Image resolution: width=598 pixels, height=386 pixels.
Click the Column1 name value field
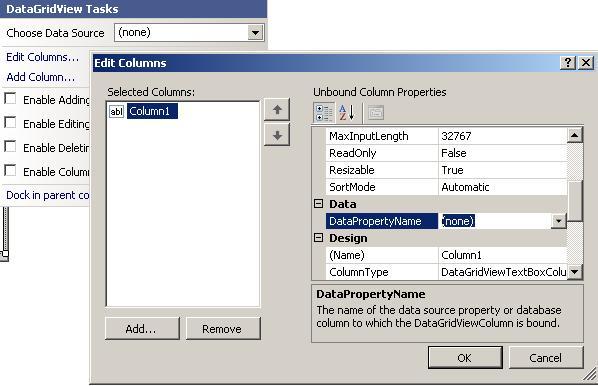pyautogui.click(x=503, y=255)
